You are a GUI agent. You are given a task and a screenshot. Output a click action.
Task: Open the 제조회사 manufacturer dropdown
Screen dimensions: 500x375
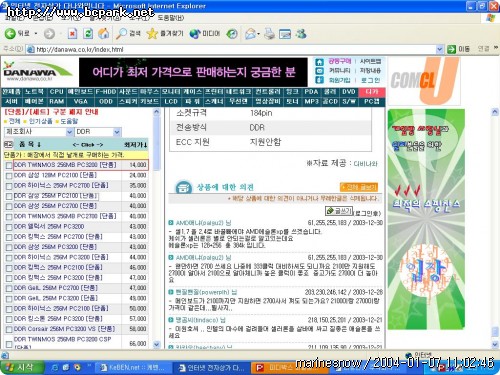tap(39, 132)
